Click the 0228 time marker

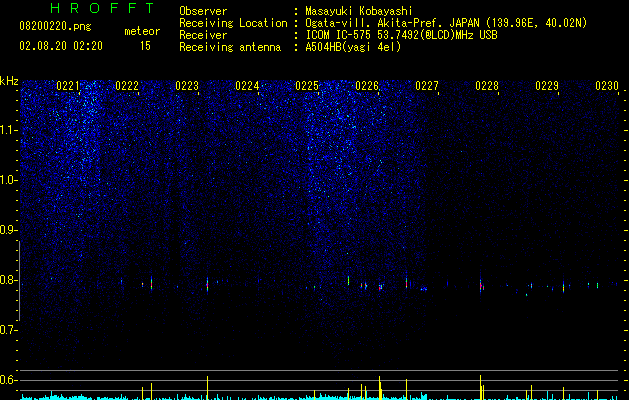click(x=487, y=86)
